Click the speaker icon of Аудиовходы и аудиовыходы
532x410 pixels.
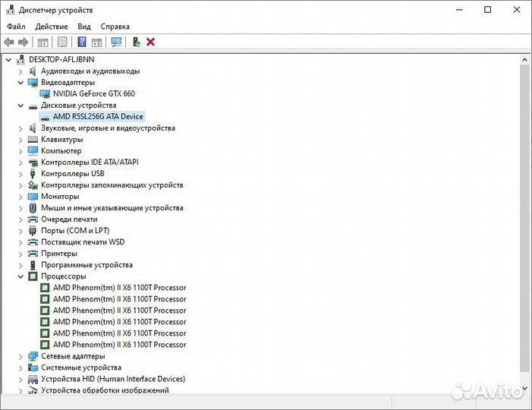click(x=33, y=71)
